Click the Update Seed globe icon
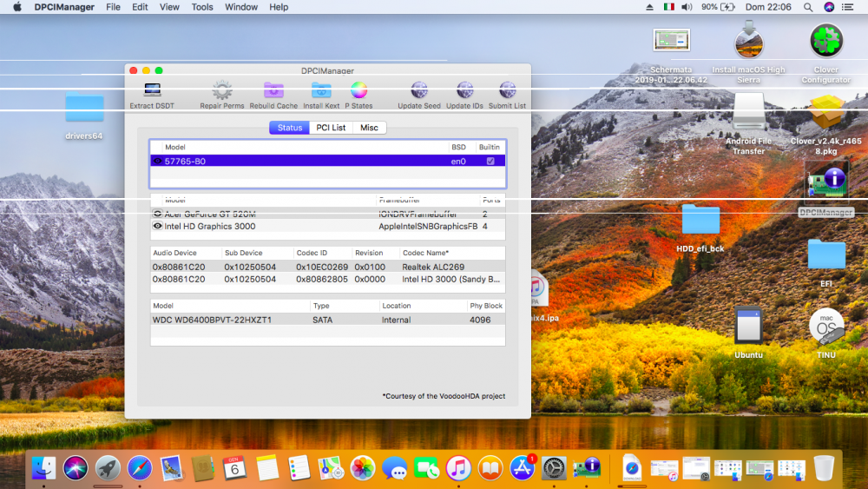Screen dimensions: 868x489 pyautogui.click(x=419, y=90)
